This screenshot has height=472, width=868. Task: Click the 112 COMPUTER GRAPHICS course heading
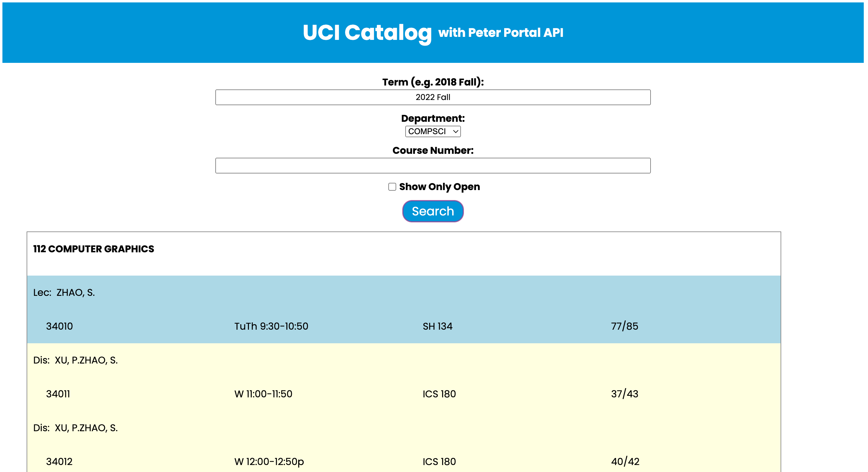tap(93, 249)
